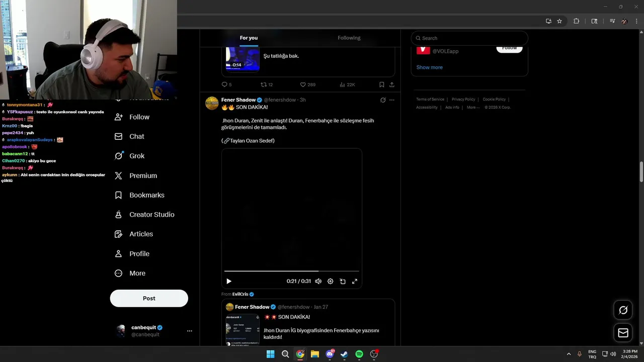This screenshot has width=644, height=362.
Task: Like the post with 289 likes
Action: click(x=307, y=84)
